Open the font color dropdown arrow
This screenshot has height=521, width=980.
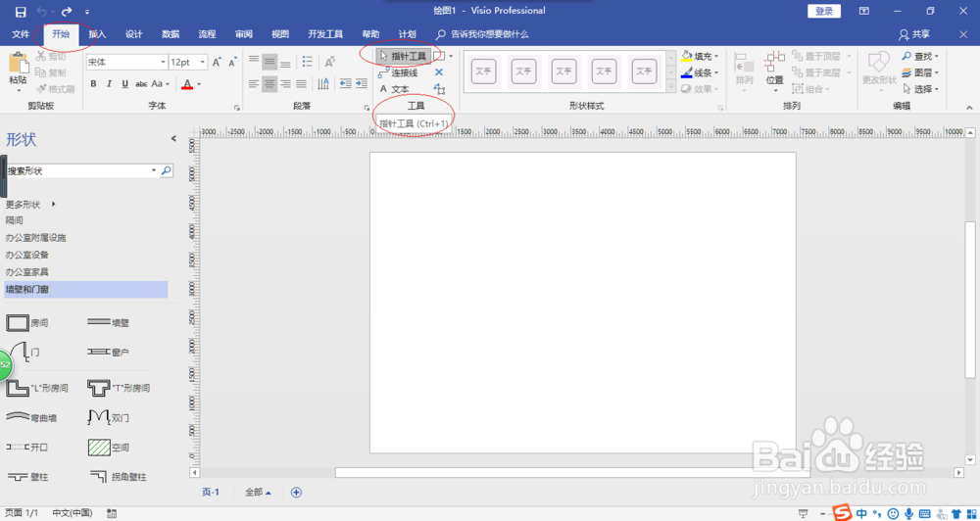pyautogui.click(x=199, y=83)
